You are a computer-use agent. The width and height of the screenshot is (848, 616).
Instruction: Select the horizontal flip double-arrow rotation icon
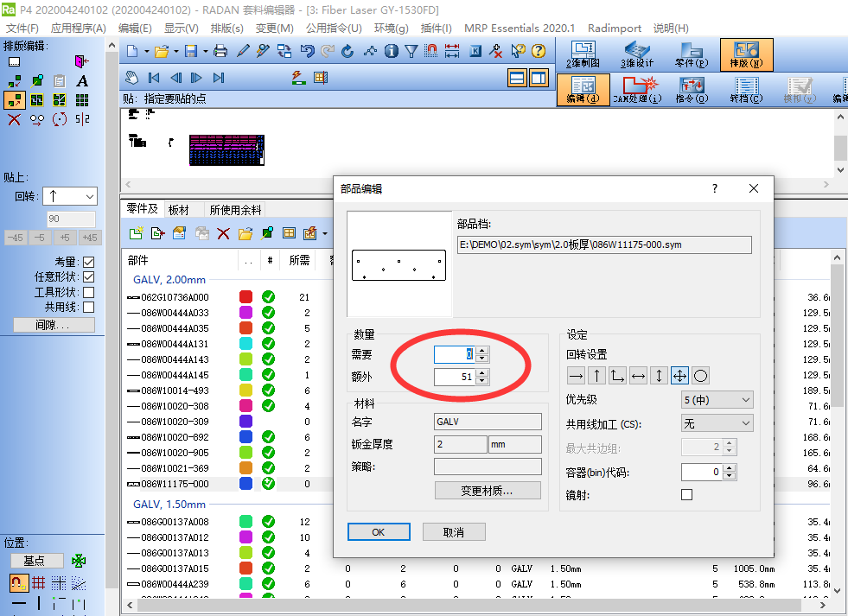tap(638, 376)
